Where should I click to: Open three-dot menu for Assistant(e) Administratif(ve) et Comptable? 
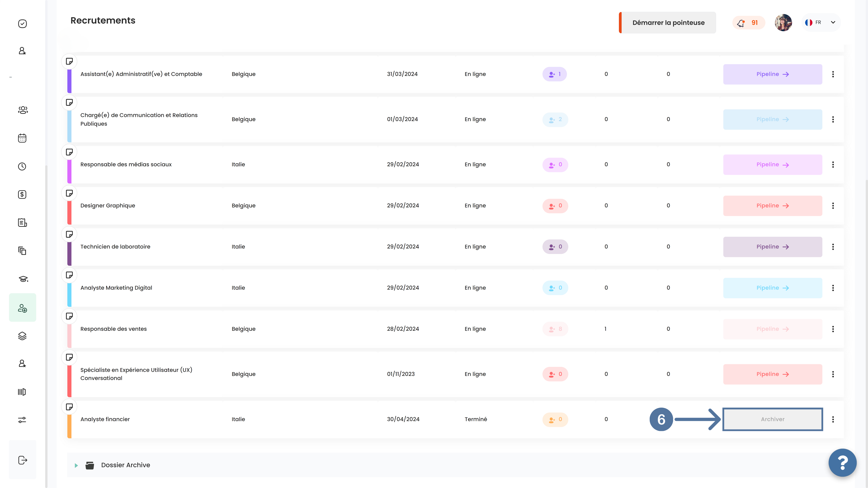tap(833, 74)
